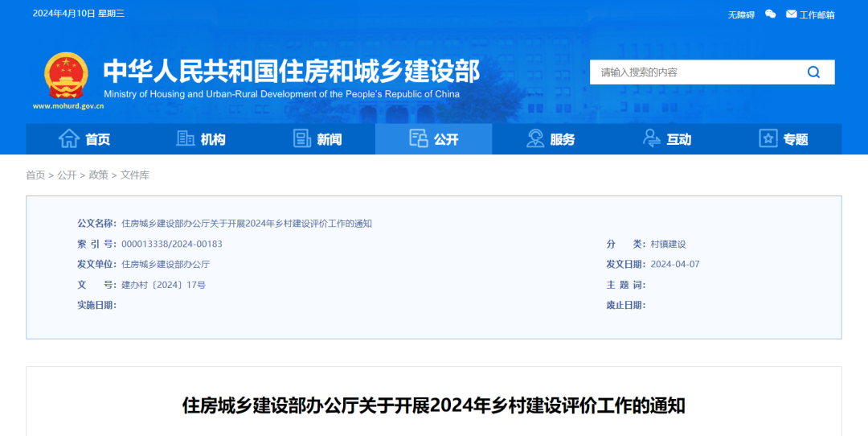Open the 服务 navigation menu item
Screen dimensions: 868x436
tap(551, 139)
